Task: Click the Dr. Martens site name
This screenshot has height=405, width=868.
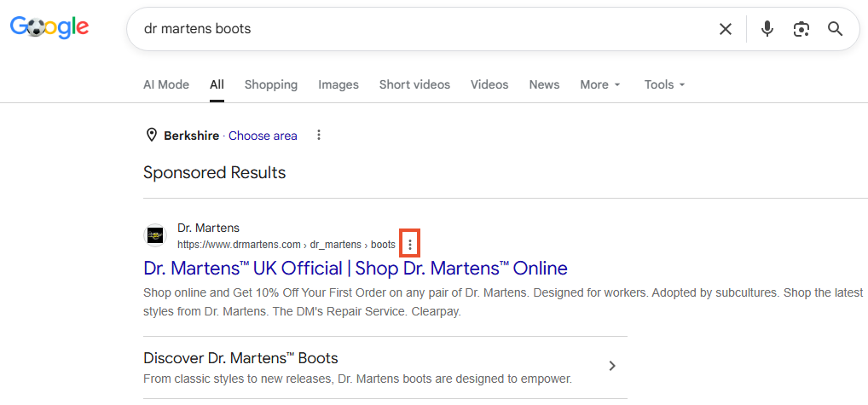Action: pyautogui.click(x=209, y=228)
